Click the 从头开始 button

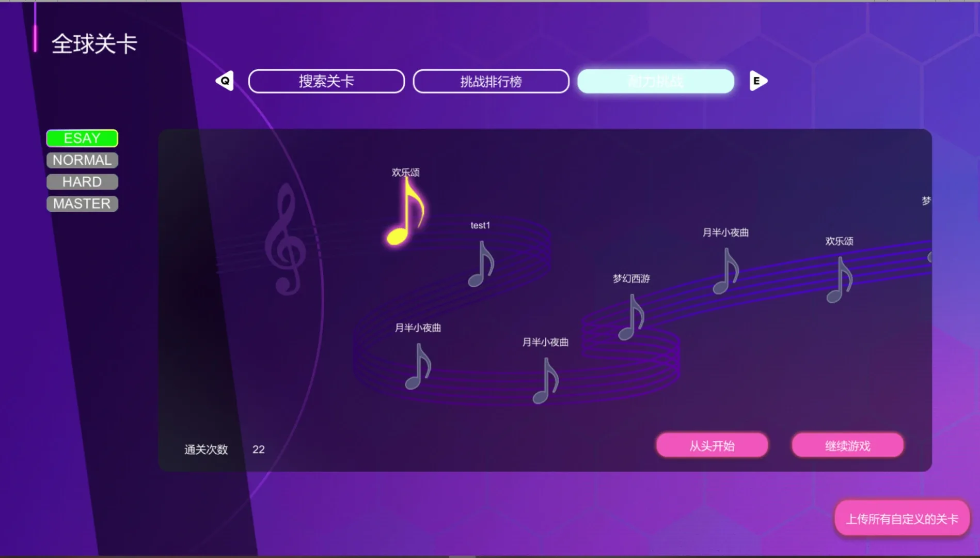click(x=712, y=445)
